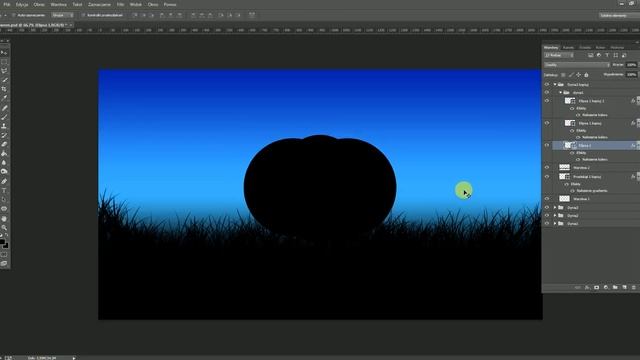Open the Auto-select Group dropdown
Image resolution: width=640 pixels, height=360 pixels.
pos(62,15)
